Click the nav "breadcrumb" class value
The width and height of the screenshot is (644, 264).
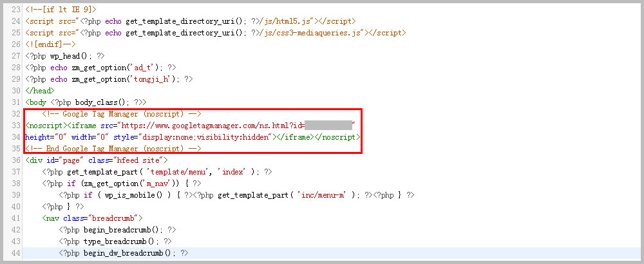coord(116,218)
